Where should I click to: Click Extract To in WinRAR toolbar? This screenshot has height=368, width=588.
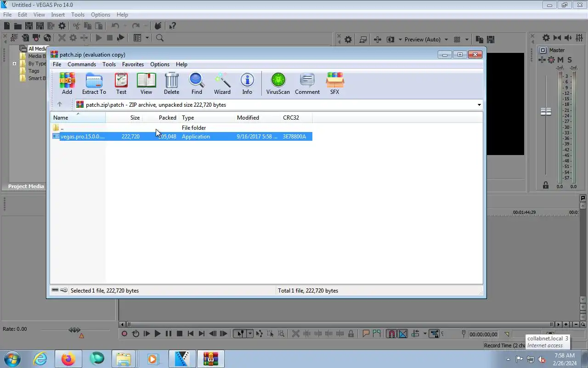[94, 84]
